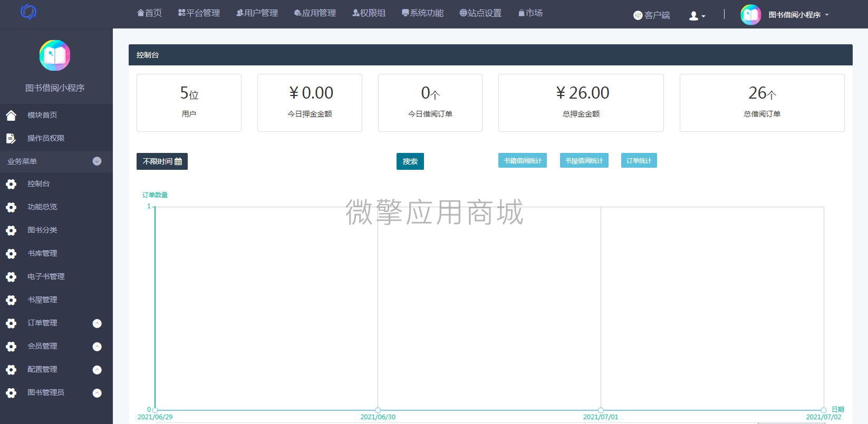Click the document icon beside 操作员权限
Viewport: 868px width, 424px height.
pyautogui.click(x=11, y=138)
